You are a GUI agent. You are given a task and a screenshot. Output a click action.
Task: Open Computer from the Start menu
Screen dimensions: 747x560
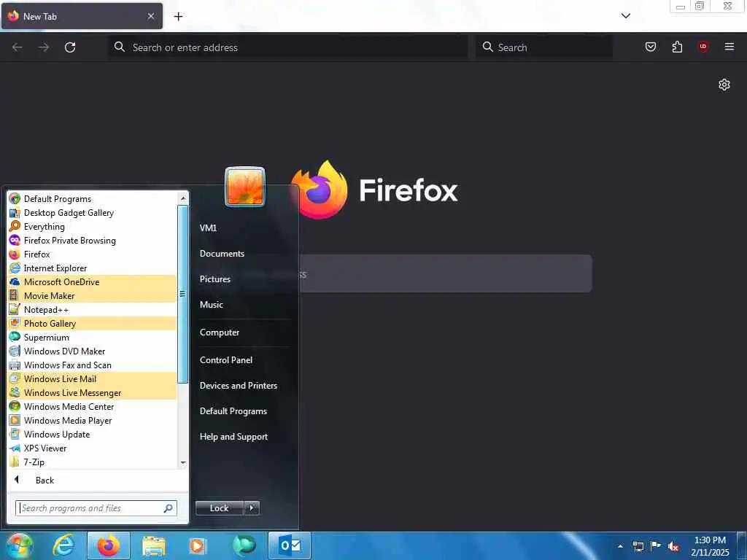pyautogui.click(x=219, y=332)
